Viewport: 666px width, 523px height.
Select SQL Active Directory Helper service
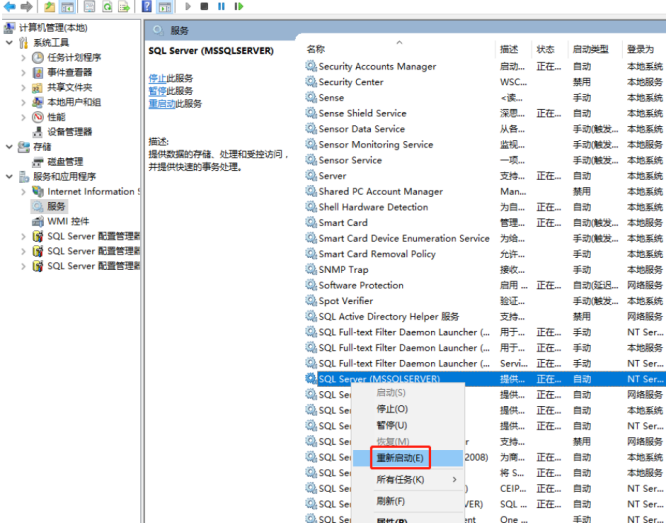coord(485,317)
